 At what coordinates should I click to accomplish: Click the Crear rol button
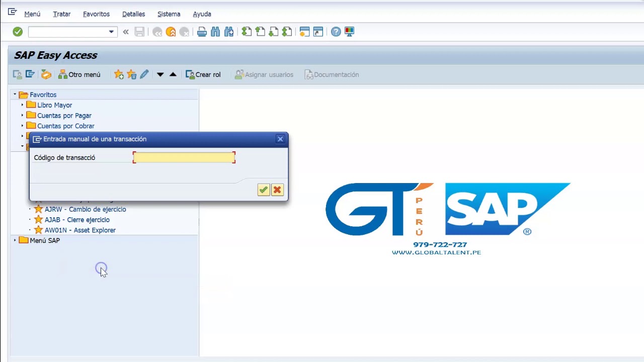(x=203, y=74)
